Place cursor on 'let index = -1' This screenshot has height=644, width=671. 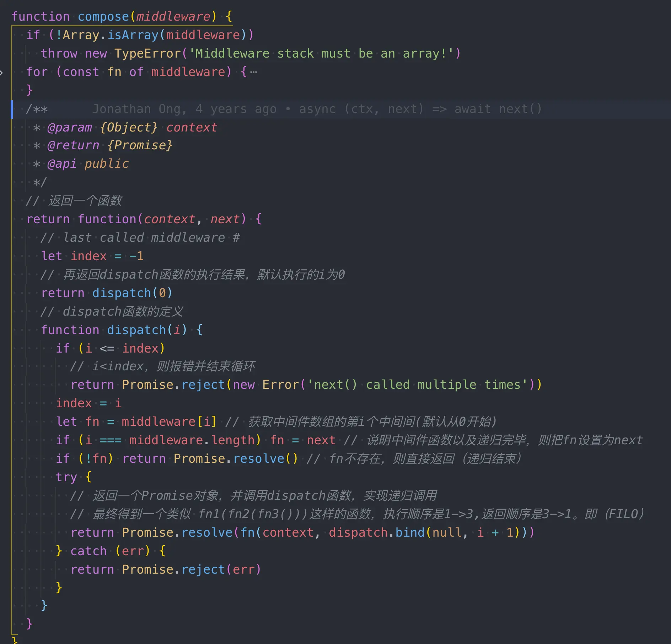(x=92, y=256)
